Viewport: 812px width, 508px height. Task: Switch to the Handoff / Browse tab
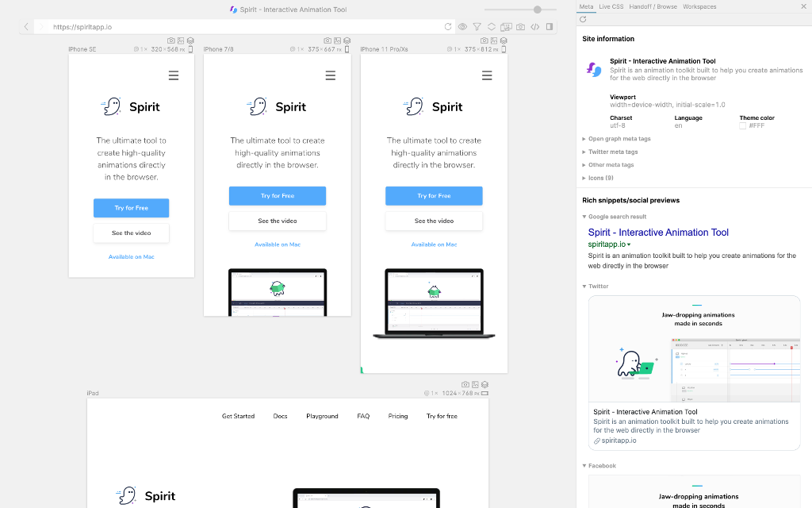click(x=653, y=6)
